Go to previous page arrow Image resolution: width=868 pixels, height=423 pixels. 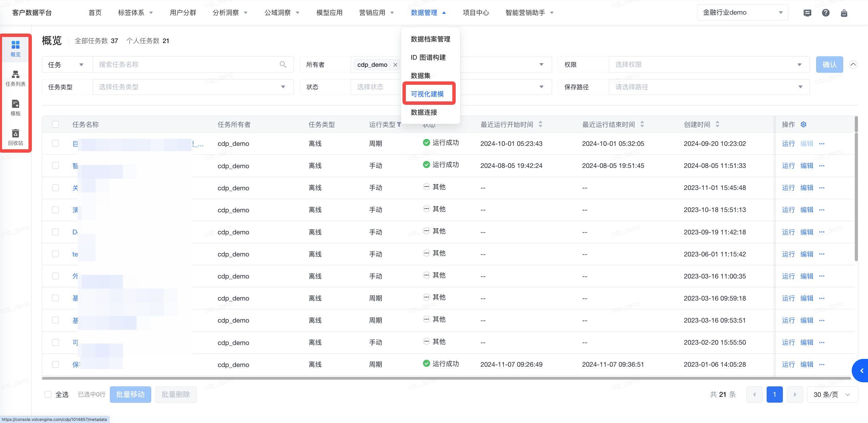[x=754, y=395]
